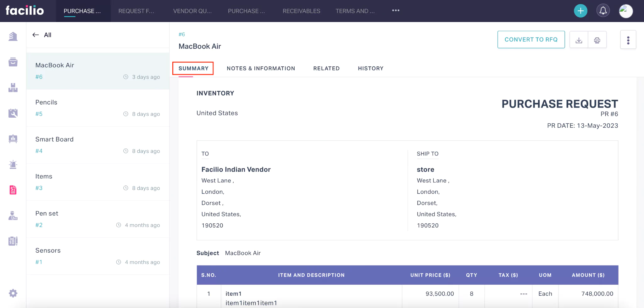This screenshot has height=308, width=644.
Task: Open the Terms And... top navigation tab
Action: [x=355, y=11]
